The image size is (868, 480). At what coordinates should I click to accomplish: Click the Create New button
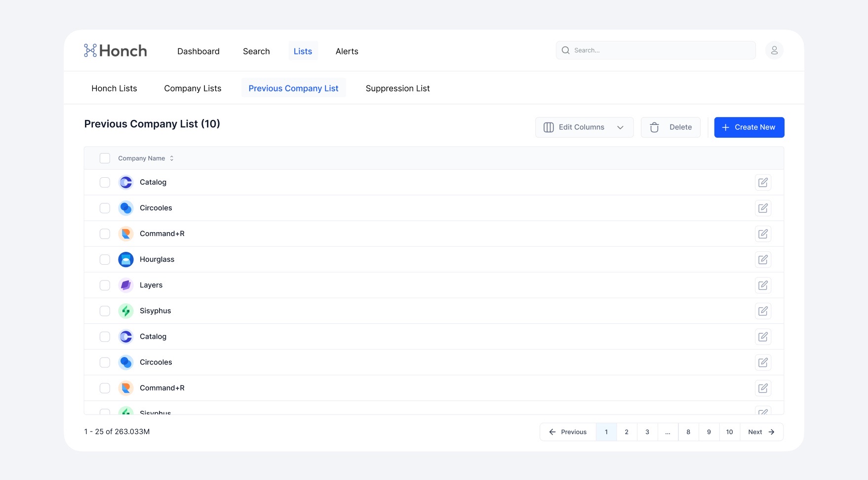(749, 127)
